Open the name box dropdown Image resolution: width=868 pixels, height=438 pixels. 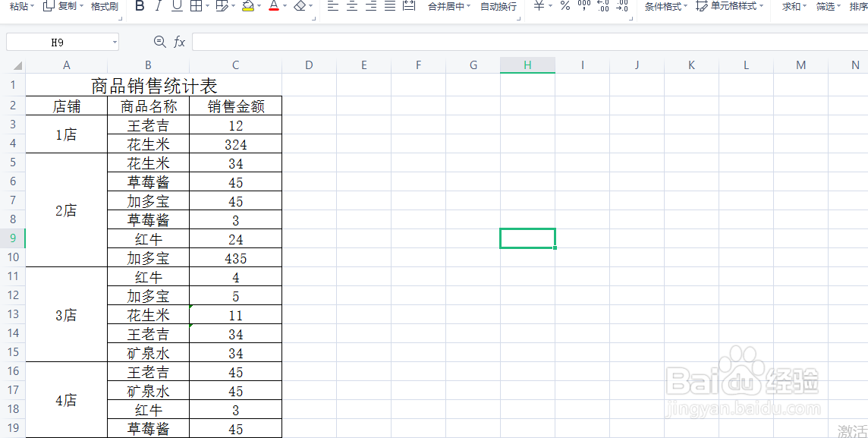click(115, 42)
